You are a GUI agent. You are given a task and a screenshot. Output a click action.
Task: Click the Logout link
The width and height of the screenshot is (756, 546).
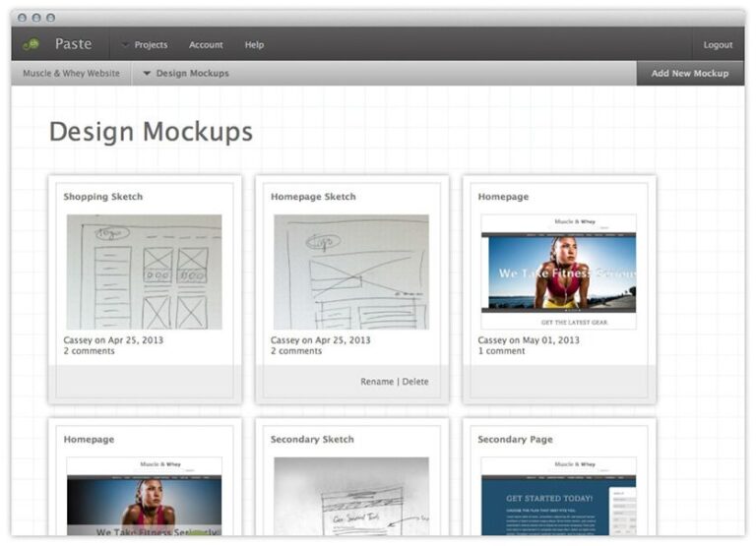(x=718, y=45)
